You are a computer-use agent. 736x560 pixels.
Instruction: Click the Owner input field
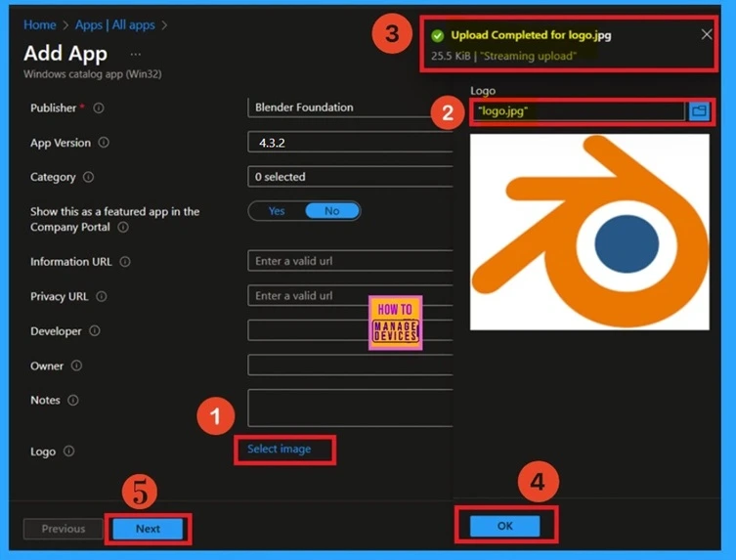pos(350,366)
